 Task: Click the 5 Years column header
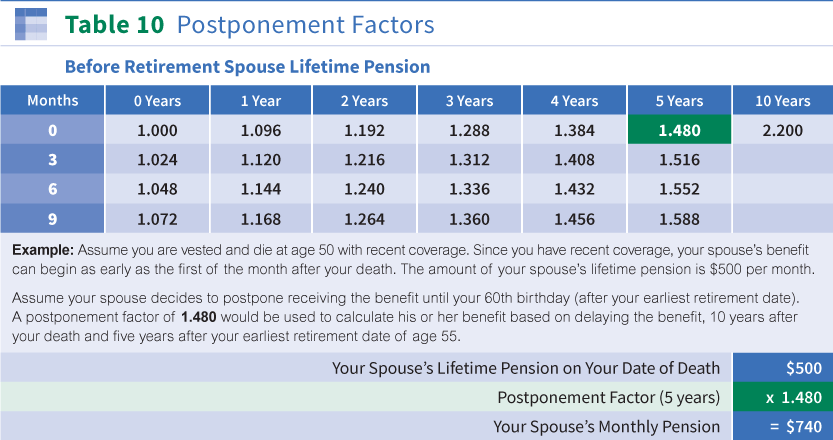point(679,101)
